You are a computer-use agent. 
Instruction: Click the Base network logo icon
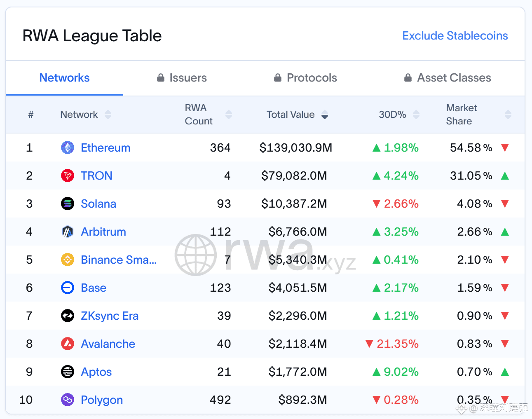(68, 288)
